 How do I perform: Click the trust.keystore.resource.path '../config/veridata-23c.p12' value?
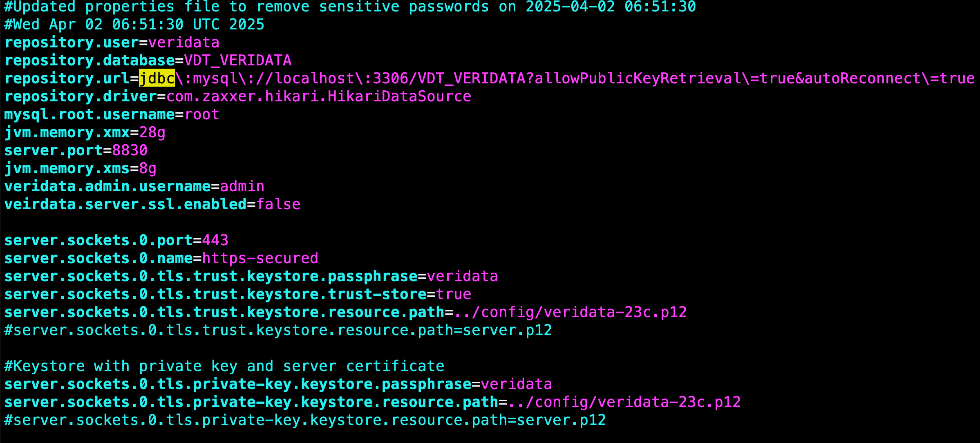click(x=571, y=312)
